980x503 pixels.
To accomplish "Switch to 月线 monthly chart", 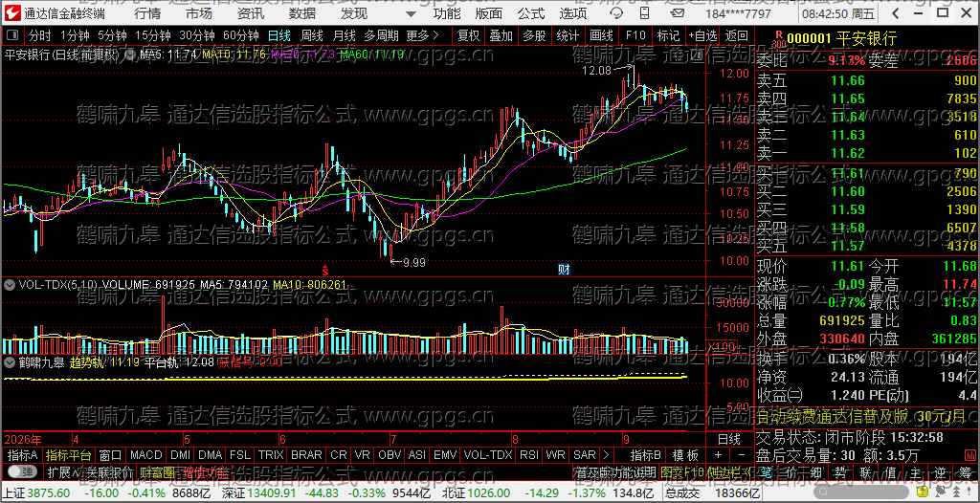I will 344,35.
